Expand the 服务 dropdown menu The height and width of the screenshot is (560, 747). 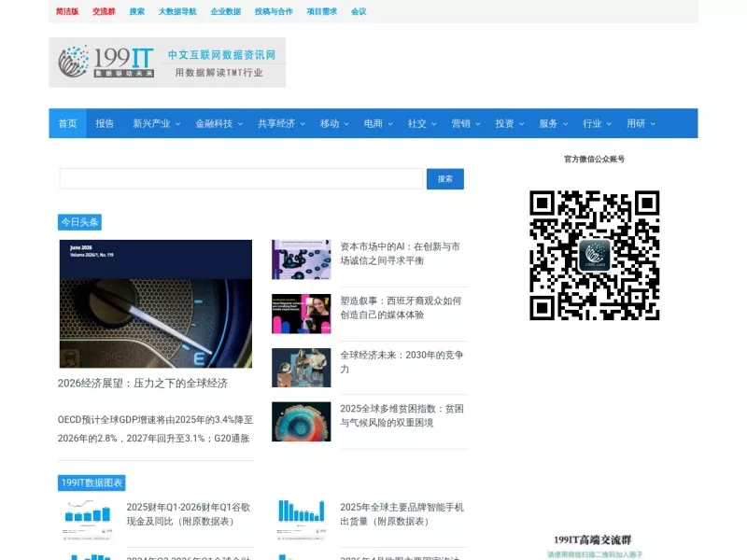click(553, 123)
